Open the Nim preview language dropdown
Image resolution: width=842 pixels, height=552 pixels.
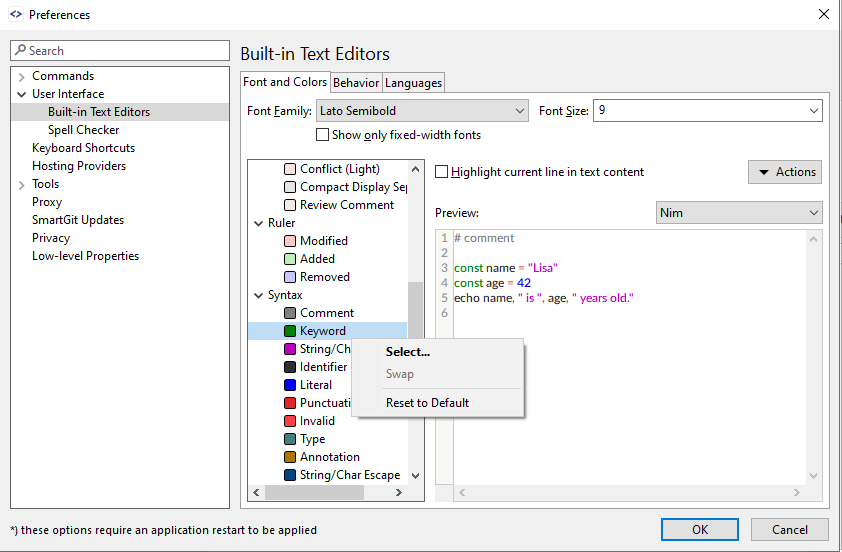click(x=738, y=213)
